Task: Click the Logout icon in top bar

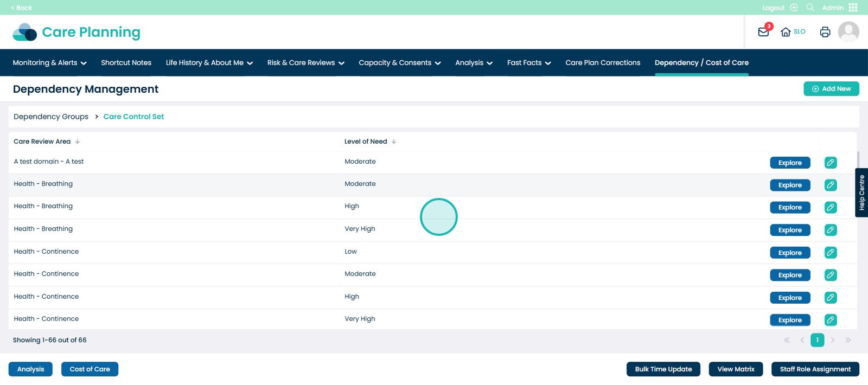Action: pos(794,8)
